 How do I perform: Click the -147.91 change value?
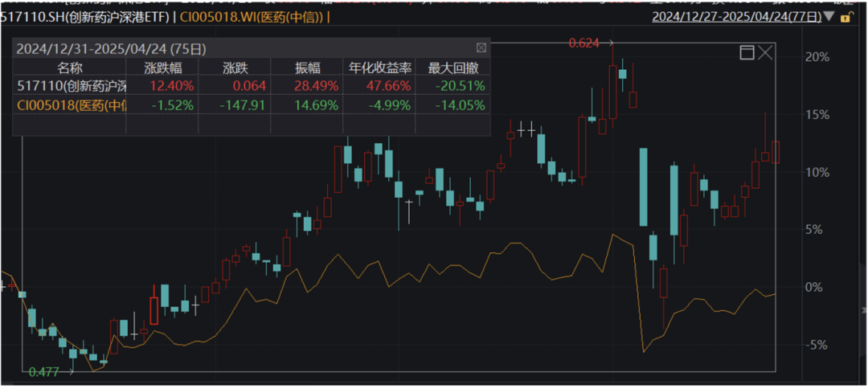coord(244,105)
